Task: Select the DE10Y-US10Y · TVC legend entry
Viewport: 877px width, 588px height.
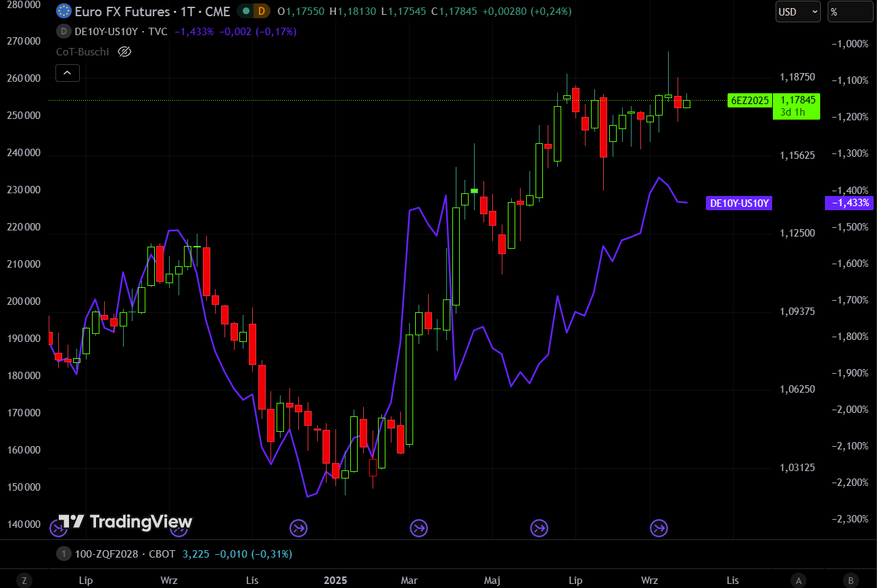Action: click(120, 32)
